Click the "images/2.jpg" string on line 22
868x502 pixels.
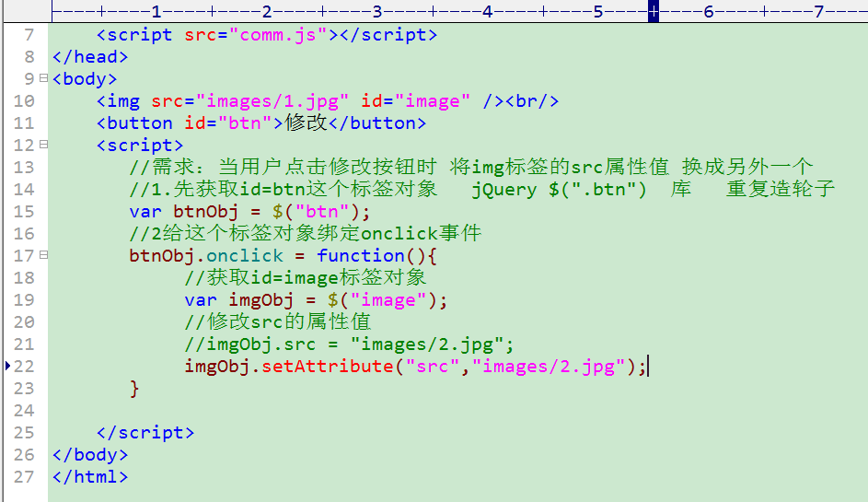coord(549,367)
